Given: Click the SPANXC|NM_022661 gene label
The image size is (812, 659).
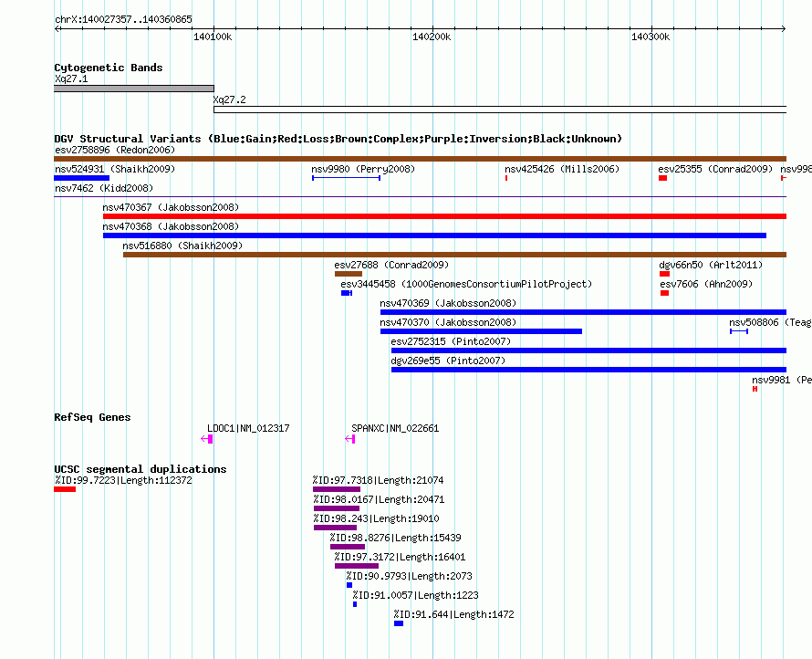Looking at the screenshot, I should pyautogui.click(x=395, y=428).
